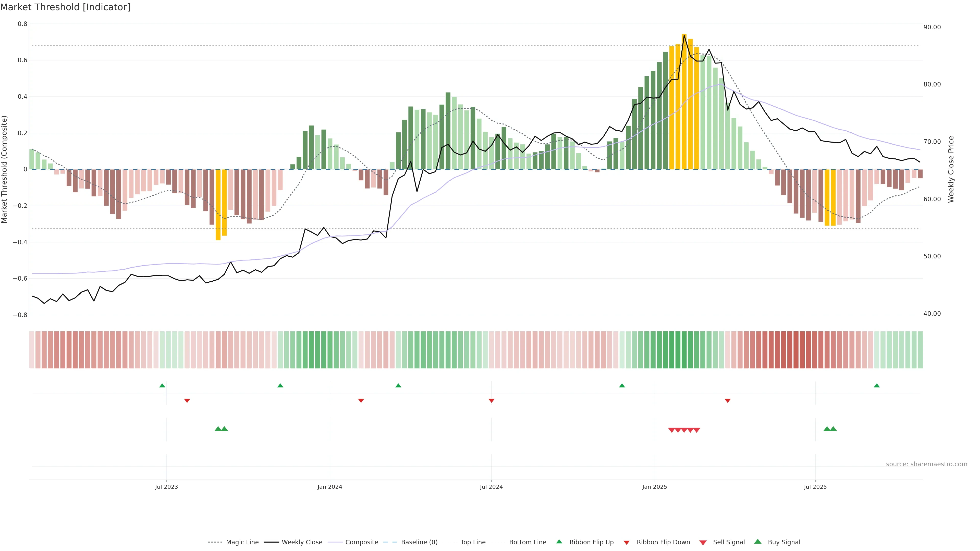The height and width of the screenshot is (551, 980).
Task: Click the Ribbon Flip Down marker after Jan 2025
Action: 727,400
